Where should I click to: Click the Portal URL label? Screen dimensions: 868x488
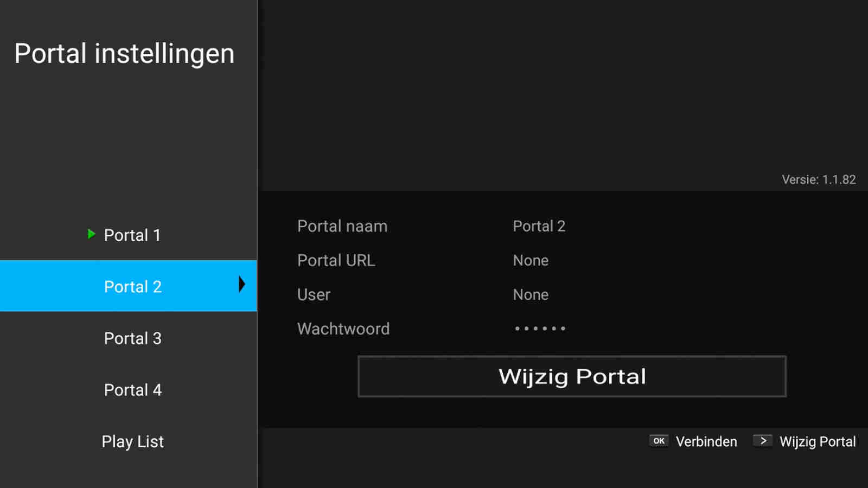(x=336, y=261)
